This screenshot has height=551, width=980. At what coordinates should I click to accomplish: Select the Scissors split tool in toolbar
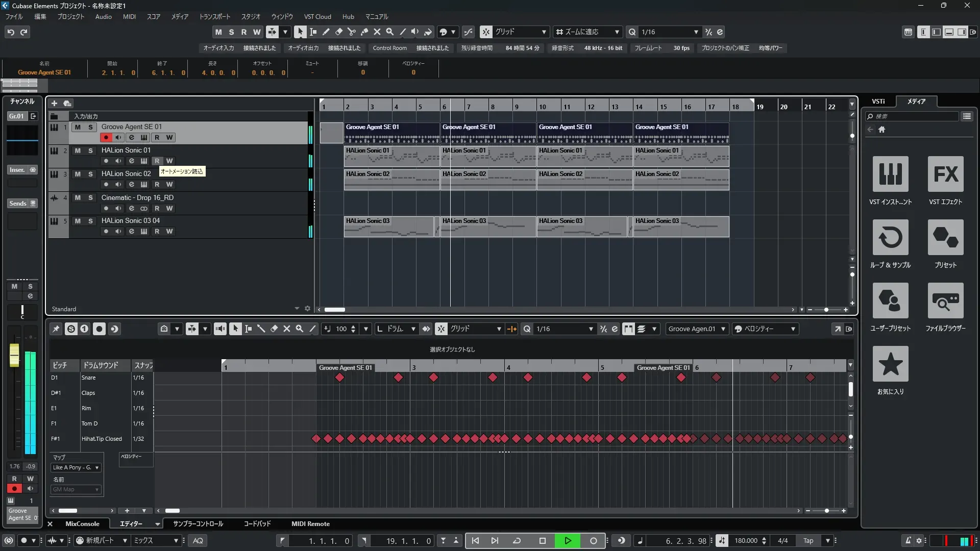click(351, 32)
